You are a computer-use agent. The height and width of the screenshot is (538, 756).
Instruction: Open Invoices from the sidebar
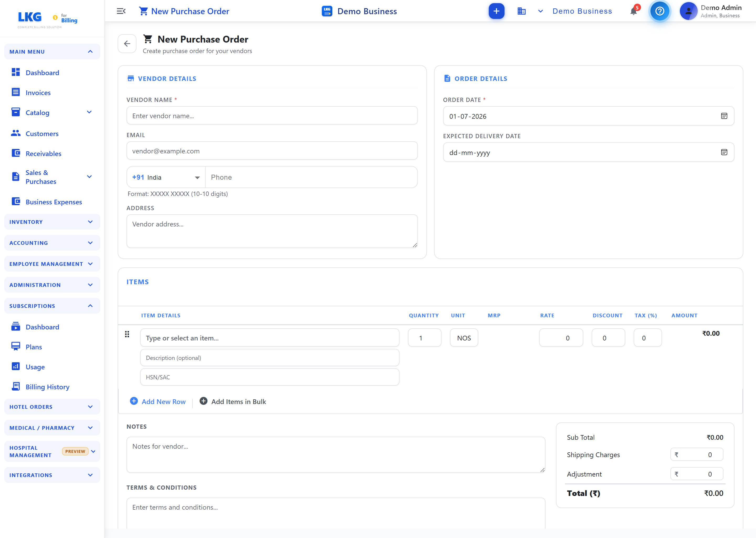pos(38,93)
